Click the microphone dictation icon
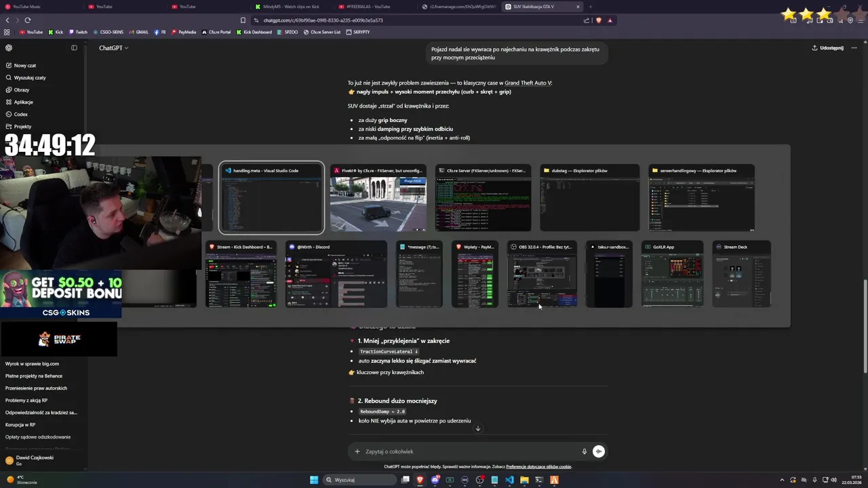Viewport: 868px width, 488px height. point(584,451)
